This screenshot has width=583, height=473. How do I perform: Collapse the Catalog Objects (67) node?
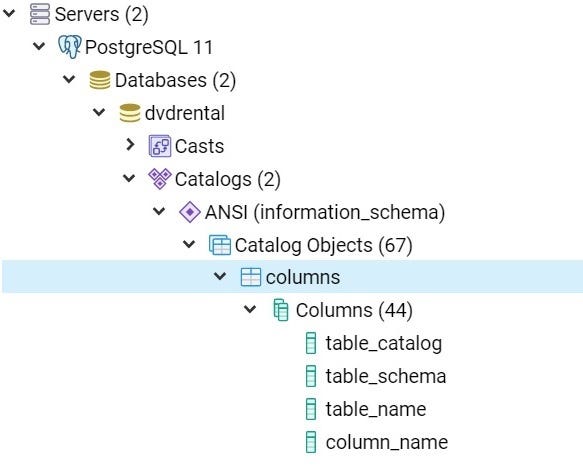click(189, 244)
